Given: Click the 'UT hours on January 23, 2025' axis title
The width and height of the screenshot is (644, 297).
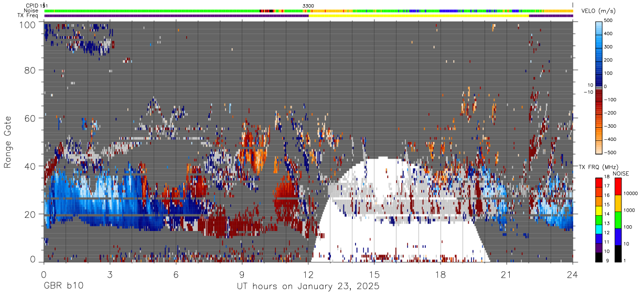Looking at the screenshot, I should click(308, 287).
